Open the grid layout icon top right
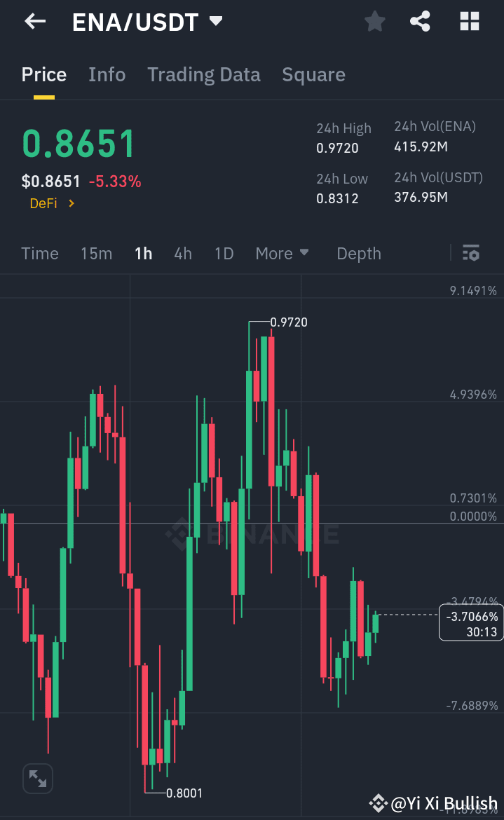Screen dimensions: 504x820 468,21
